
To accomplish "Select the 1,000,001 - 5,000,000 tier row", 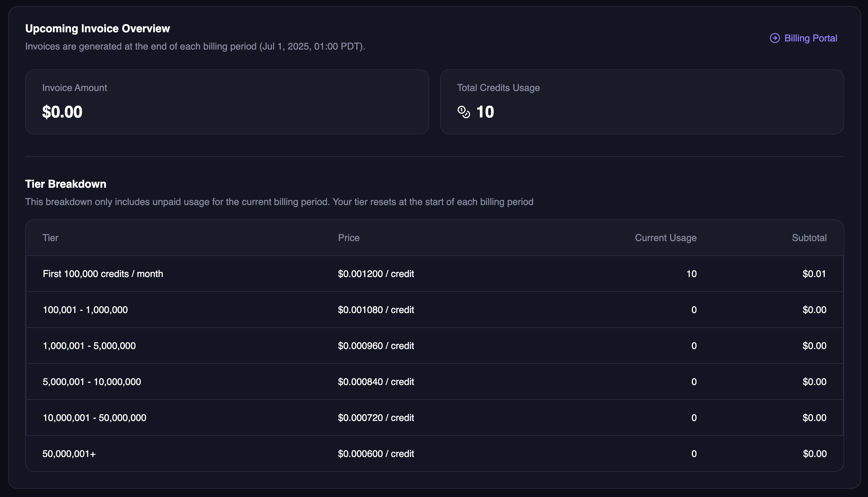I will 89,346.
